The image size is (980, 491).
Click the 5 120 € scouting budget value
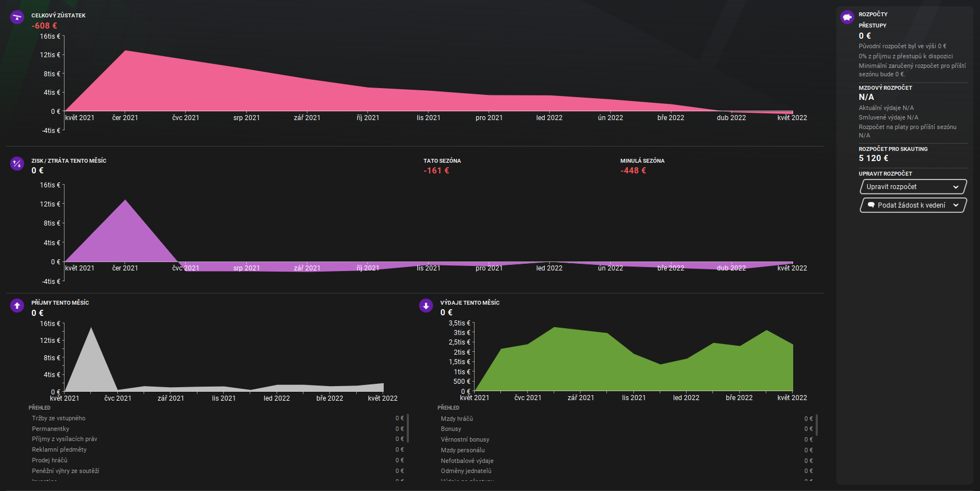pos(873,158)
